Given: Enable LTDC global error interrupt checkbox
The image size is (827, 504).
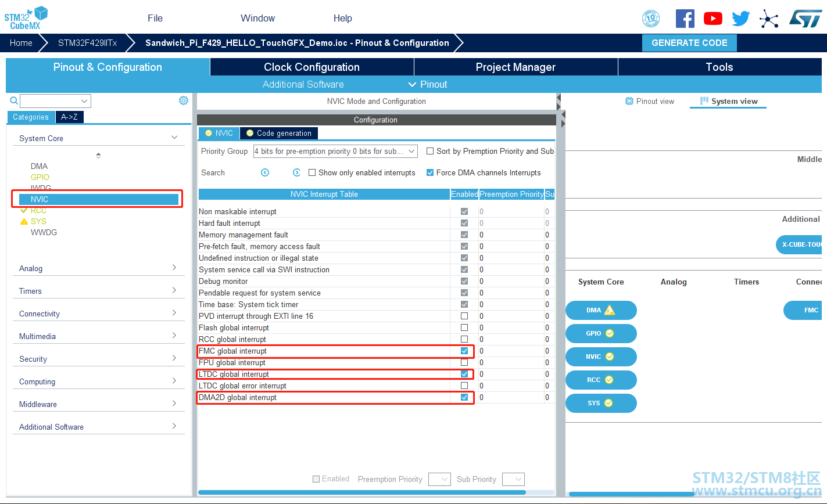Looking at the screenshot, I should click(464, 386).
